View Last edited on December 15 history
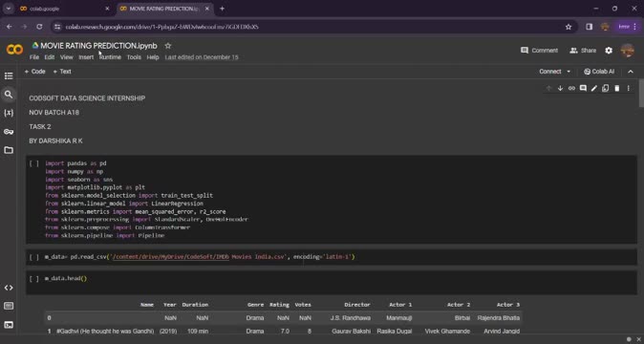644x344 pixels. coord(202,57)
